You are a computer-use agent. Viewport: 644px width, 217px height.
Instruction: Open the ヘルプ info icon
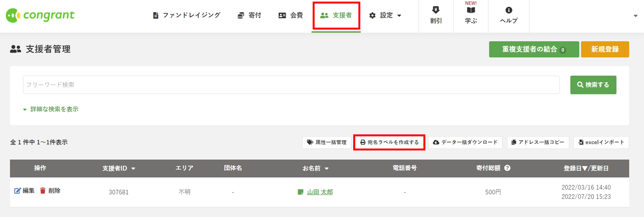pyautogui.click(x=509, y=10)
